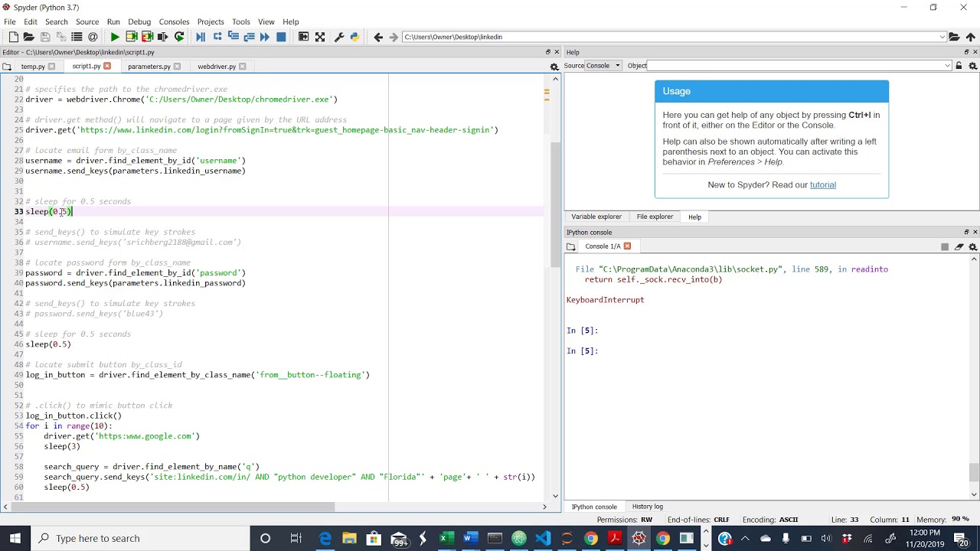The image size is (980, 551).
Task: Click Run current cell icon
Action: 132,37
